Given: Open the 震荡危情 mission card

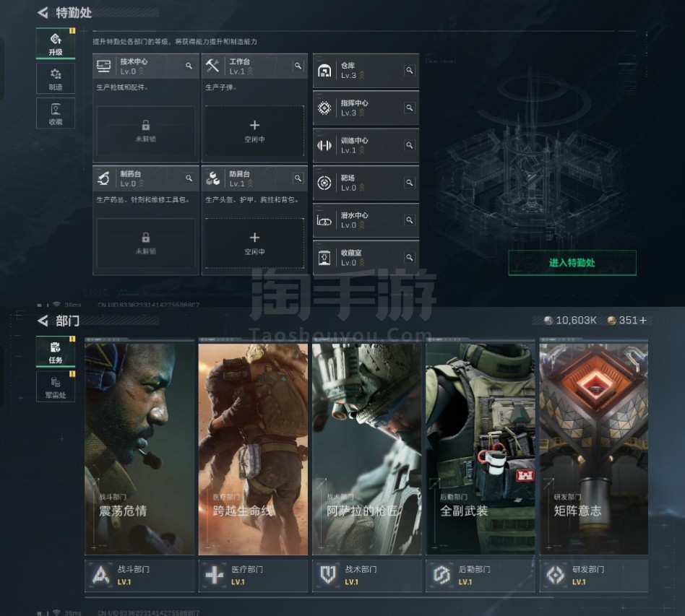Looking at the screenshot, I should pos(139,448).
